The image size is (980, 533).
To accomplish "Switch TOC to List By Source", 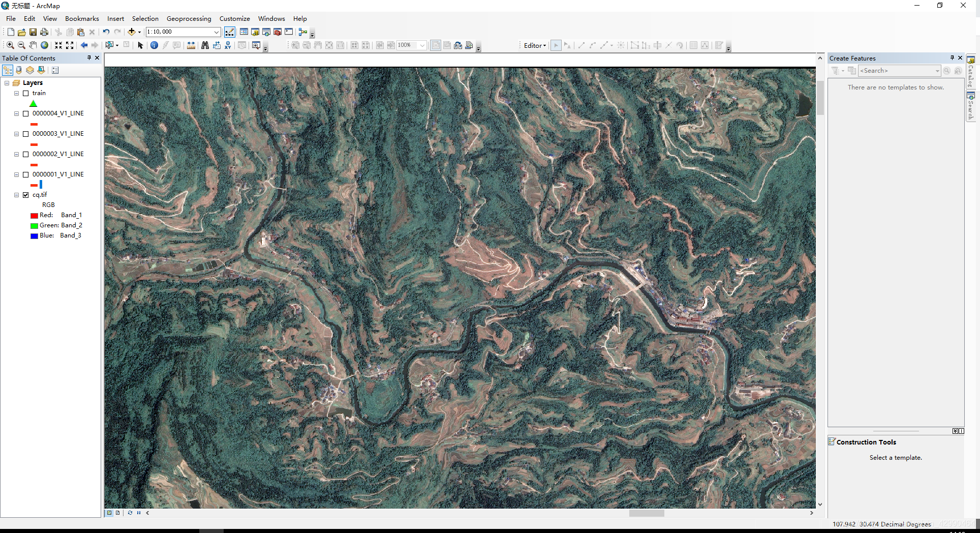I will (x=19, y=70).
